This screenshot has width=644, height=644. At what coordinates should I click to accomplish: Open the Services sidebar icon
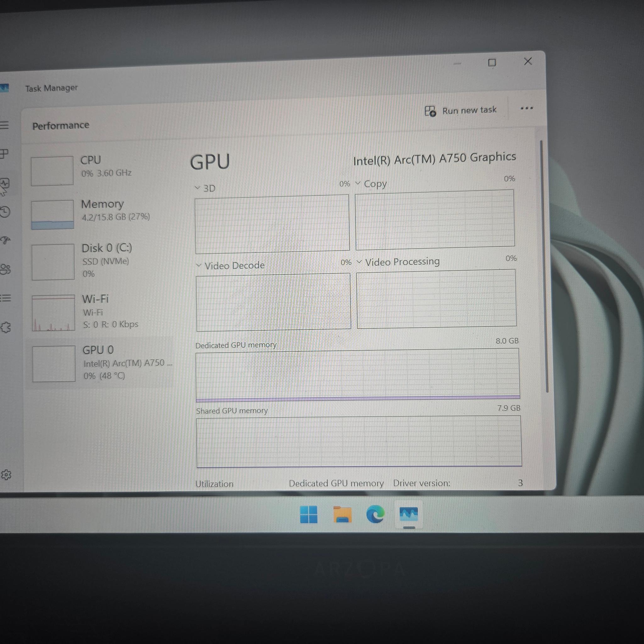click(6, 327)
